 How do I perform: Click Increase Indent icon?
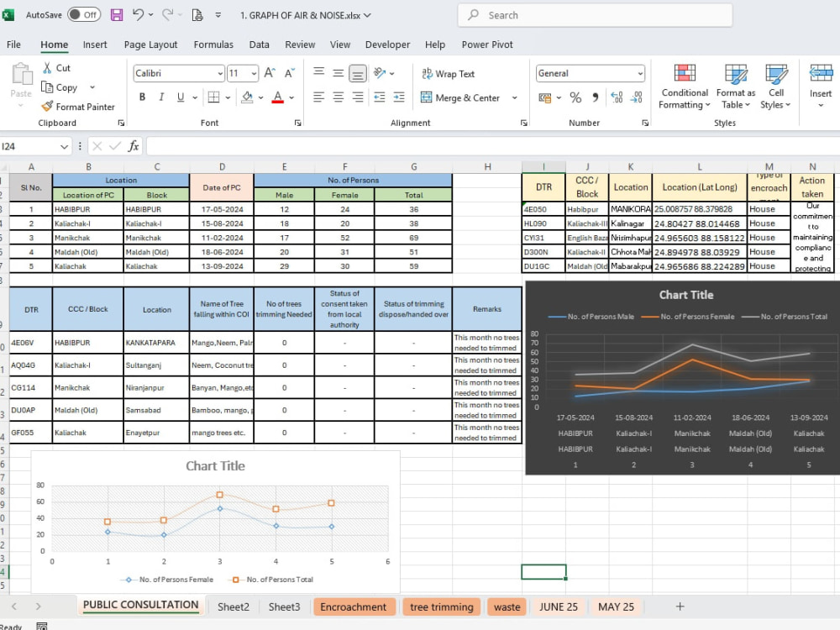click(x=399, y=97)
